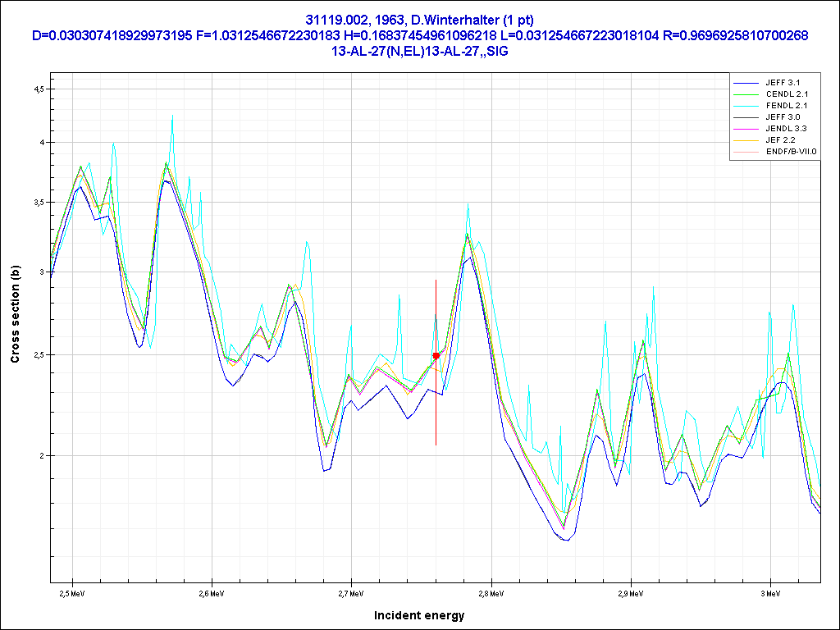Click the "Cross section (b)" y-axis title
Image resolution: width=840 pixels, height=630 pixels.
(x=15, y=314)
